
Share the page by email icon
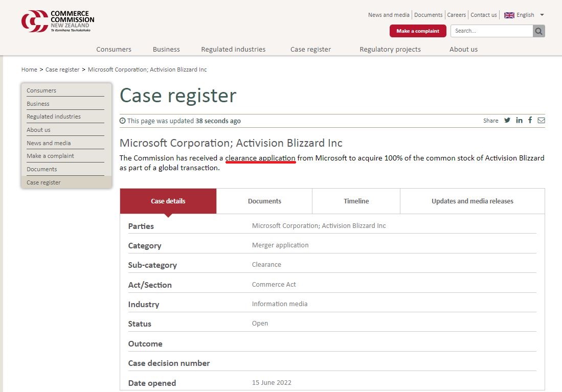coord(541,121)
